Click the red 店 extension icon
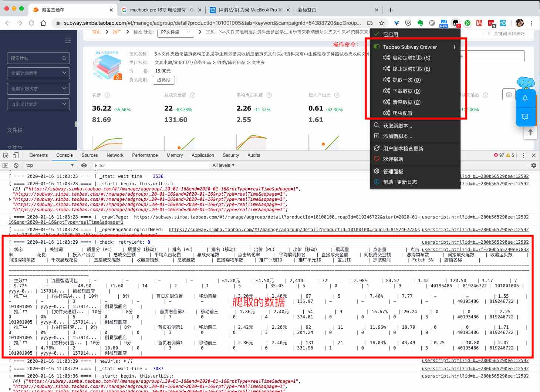Viewport: 540px width, 392px height. tap(479, 23)
